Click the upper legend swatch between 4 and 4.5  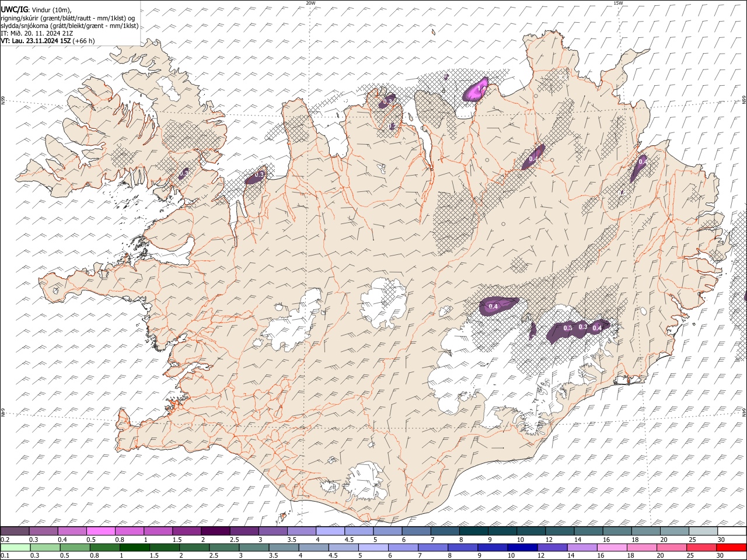pos(330,531)
